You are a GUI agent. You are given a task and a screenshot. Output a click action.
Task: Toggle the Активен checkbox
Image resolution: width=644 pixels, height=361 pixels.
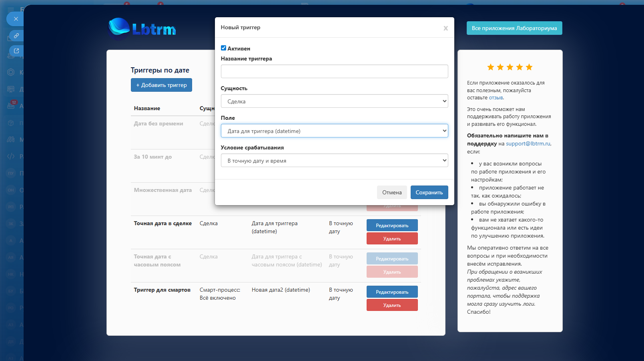click(224, 48)
